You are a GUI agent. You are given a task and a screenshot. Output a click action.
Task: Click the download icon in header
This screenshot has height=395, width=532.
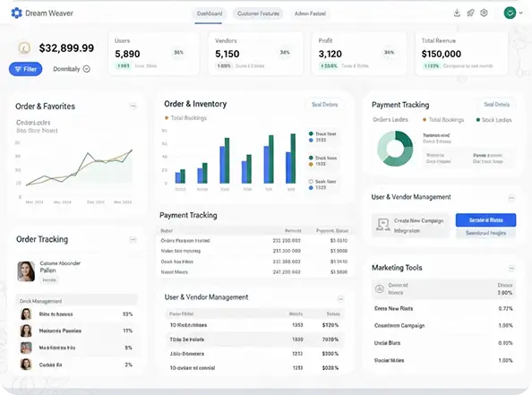[x=457, y=13]
